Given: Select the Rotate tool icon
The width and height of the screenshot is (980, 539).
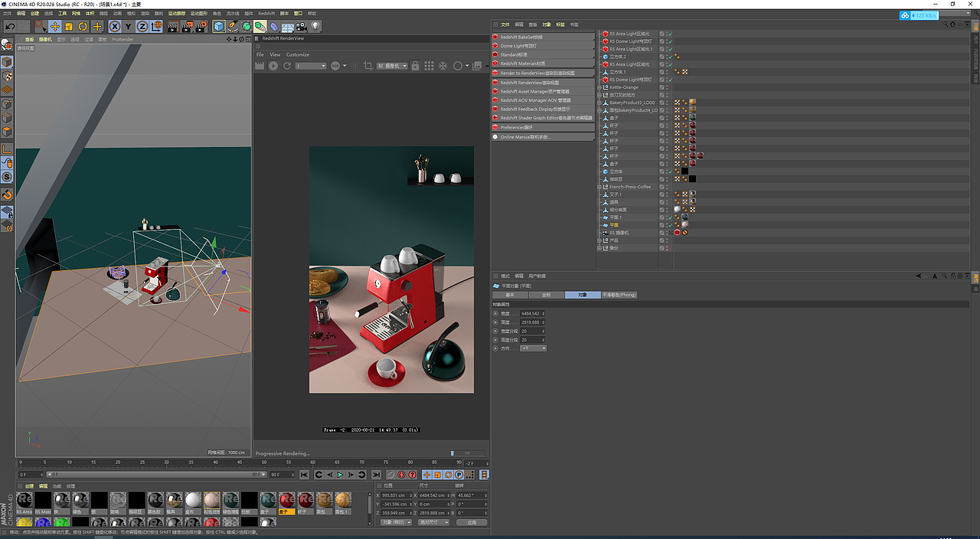Looking at the screenshot, I should [82, 26].
